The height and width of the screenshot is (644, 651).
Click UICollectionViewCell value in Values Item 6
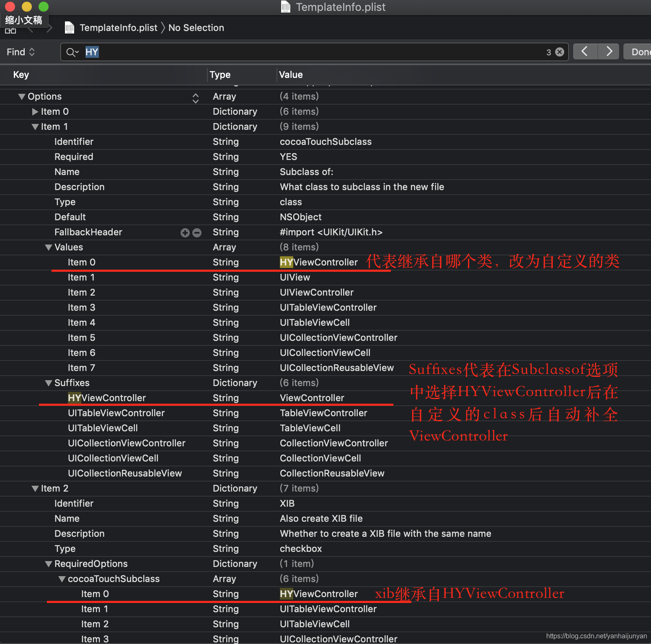click(325, 353)
